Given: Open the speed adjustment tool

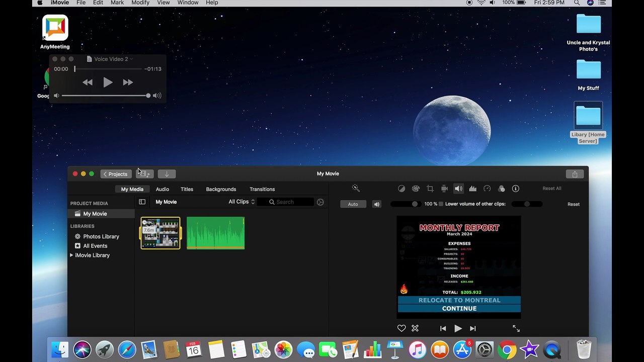Looking at the screenshot, I should click(x=487, y=189).
